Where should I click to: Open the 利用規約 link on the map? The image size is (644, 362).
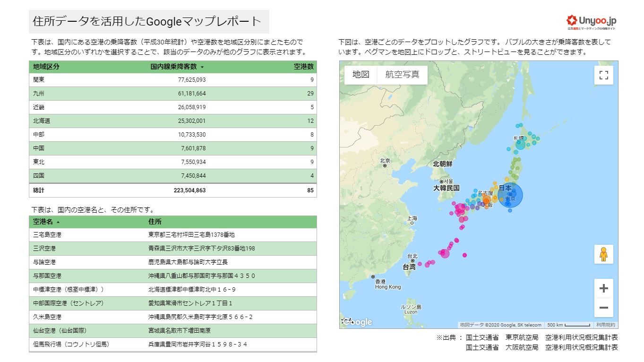pos(605,325)
